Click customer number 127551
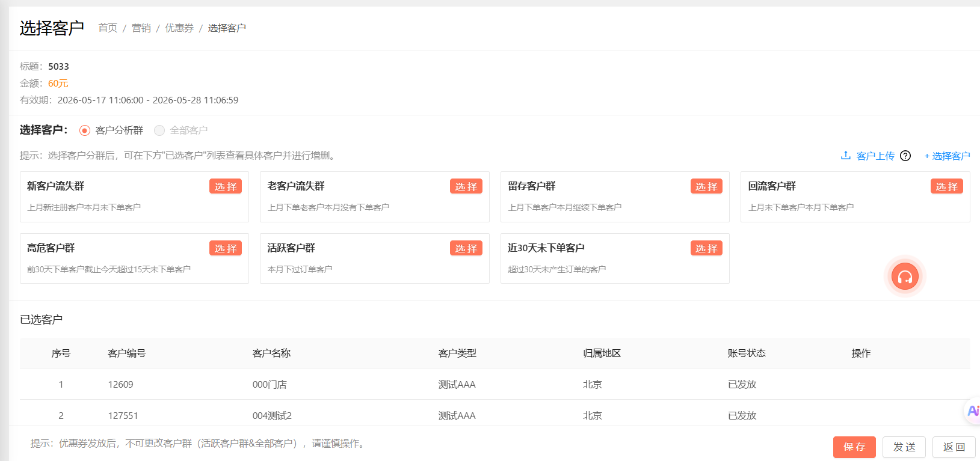Image resolution: width=980 pixels, height=461 pixels. tap(123, 416)
